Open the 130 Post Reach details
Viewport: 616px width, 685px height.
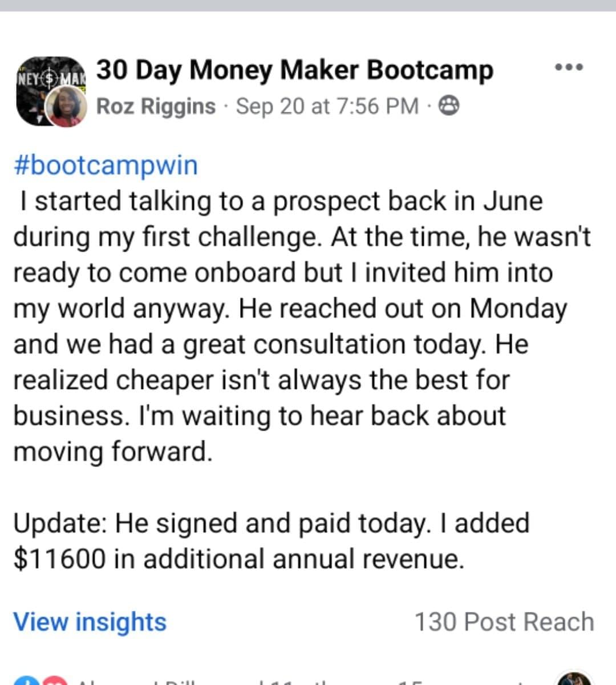(x=504, y=622)
